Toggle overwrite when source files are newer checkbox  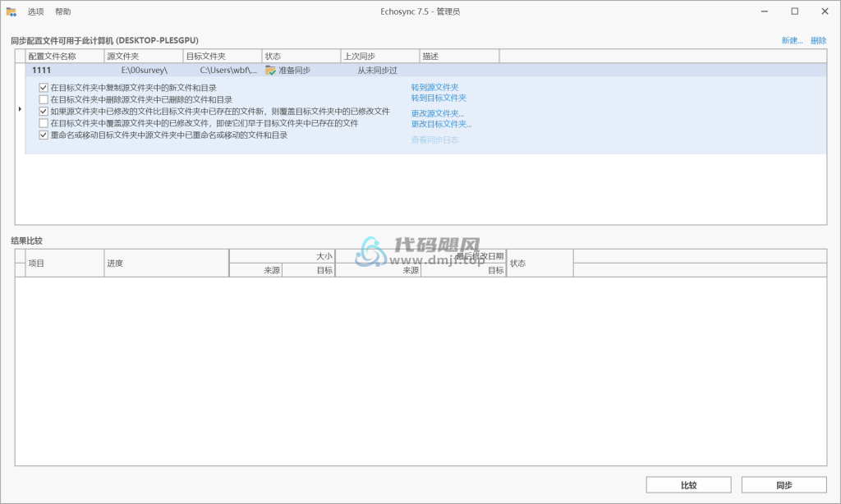coord(44,112)
